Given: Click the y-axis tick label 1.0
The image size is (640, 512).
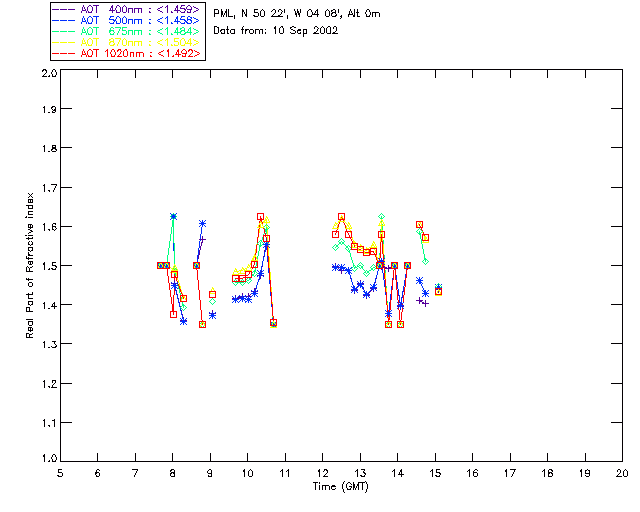Looking at the screenshot, I should [x=49, y=458].
